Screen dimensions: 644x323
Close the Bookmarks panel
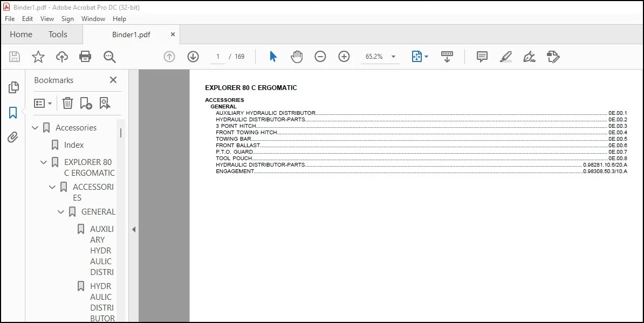[113, 80]
